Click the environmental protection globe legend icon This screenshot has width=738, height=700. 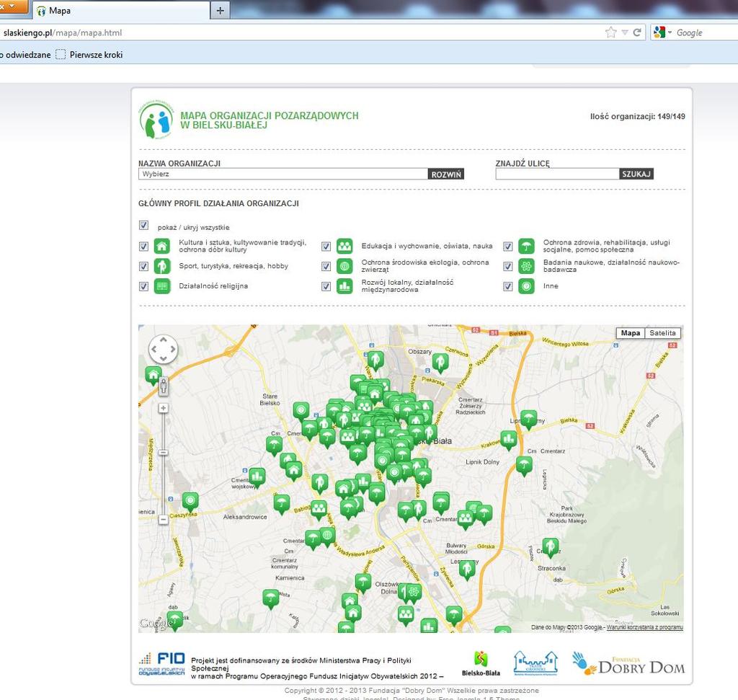pyautogui.click(x=344, y=266)
